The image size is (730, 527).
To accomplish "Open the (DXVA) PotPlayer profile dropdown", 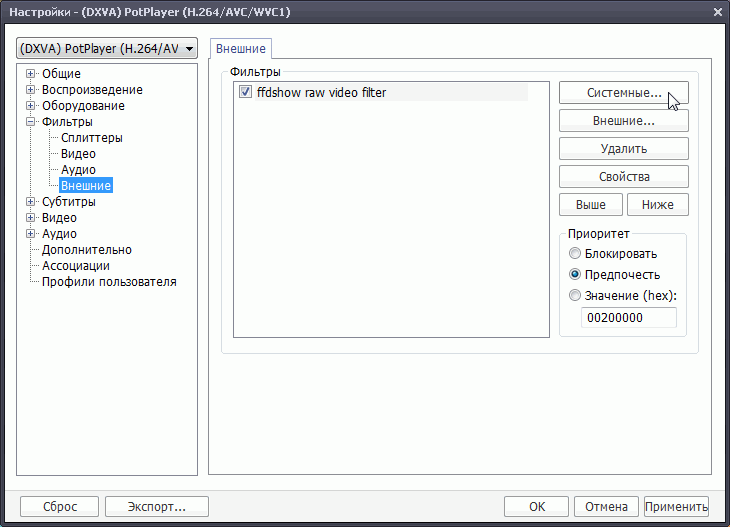I will 107,49.
